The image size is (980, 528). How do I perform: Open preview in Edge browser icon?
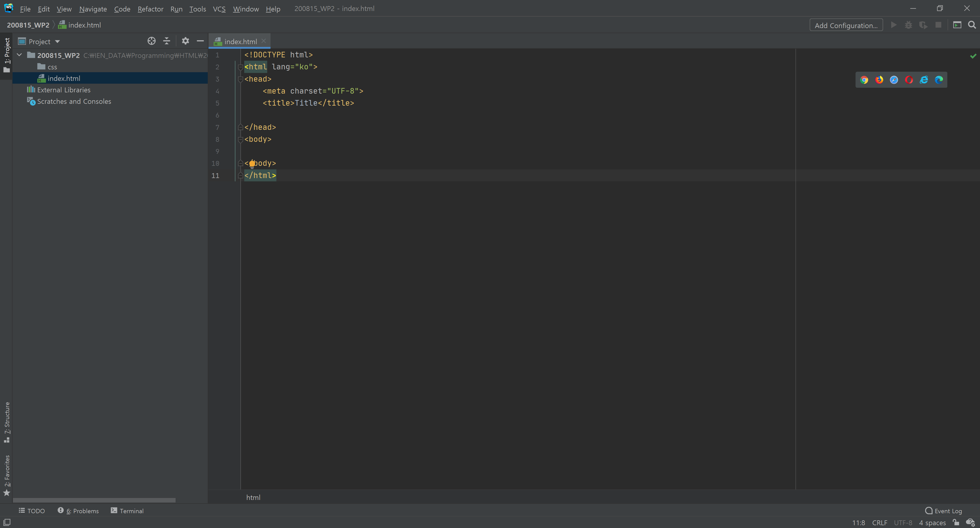tap(939, 80)
